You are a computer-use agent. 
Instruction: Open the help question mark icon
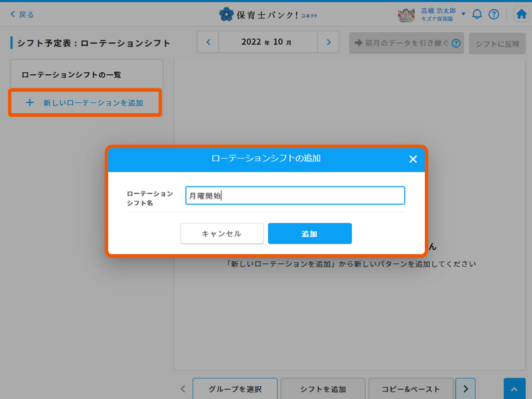click(x=494, y=14)
